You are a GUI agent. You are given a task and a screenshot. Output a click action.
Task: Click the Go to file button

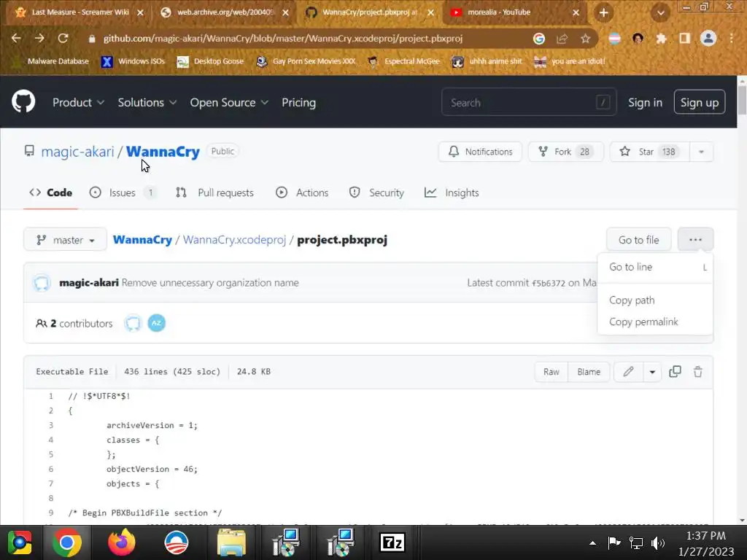click(x=639, y=239)
